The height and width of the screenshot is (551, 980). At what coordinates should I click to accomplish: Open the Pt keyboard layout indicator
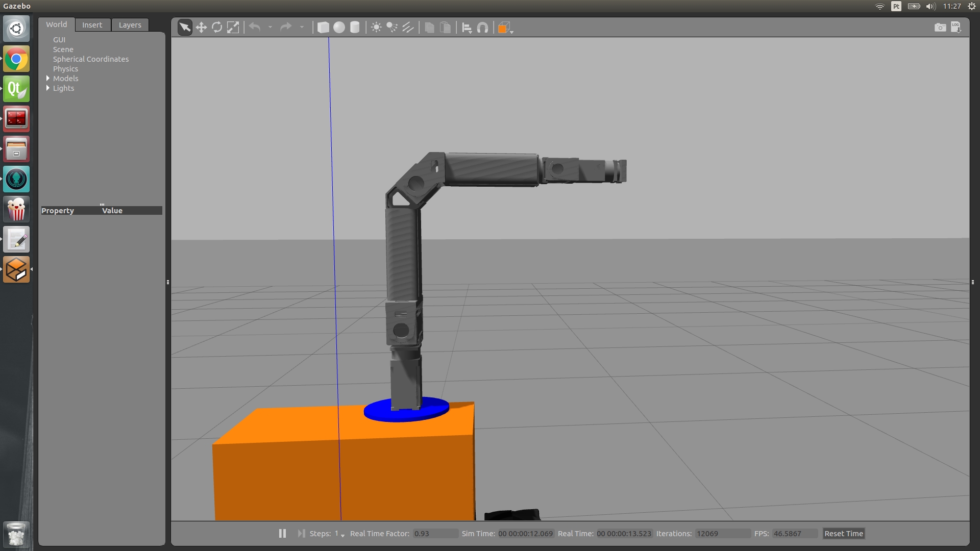[x=896, y=6]
